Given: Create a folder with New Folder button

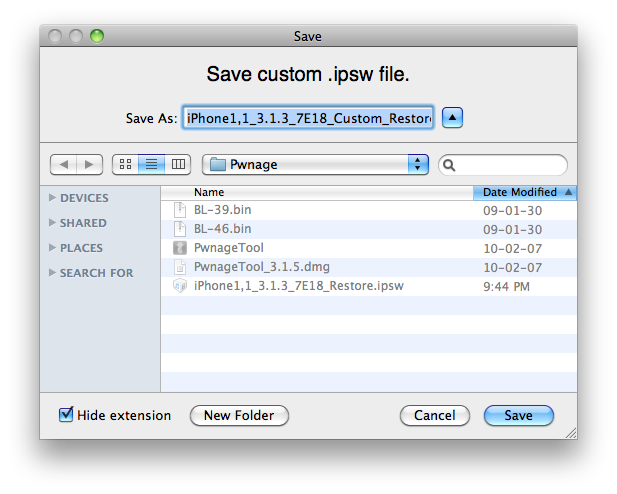Looking at the screenshot, I should (x=239, y=415).
